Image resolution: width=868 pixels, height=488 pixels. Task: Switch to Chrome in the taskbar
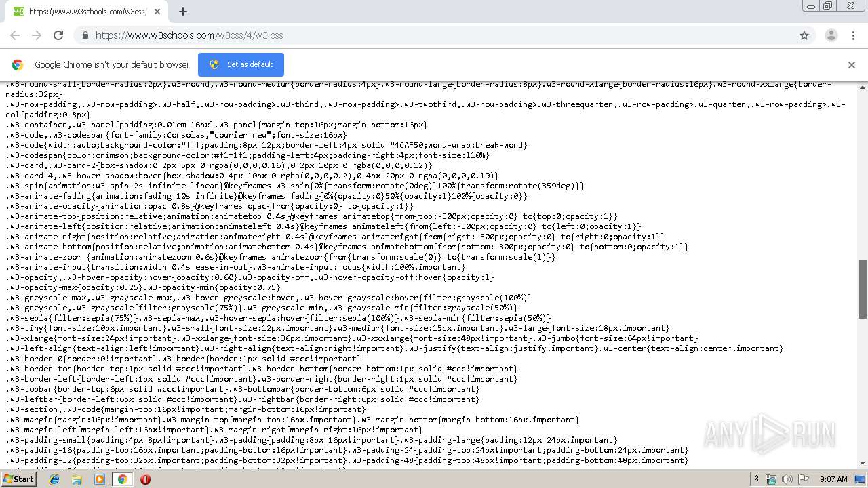[x=122, y=479]
